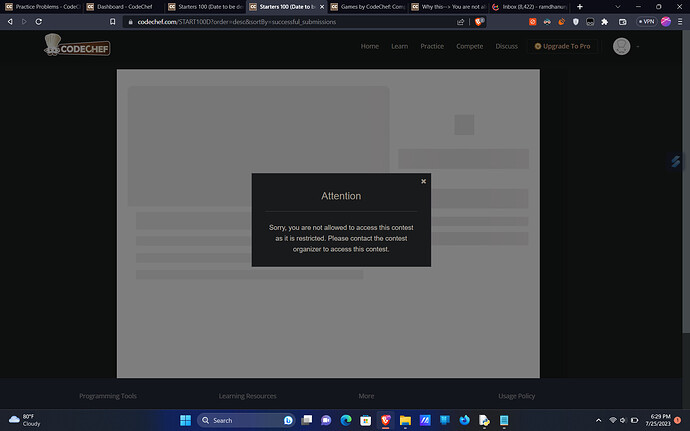
Task: Open the browser profile gradient avatar
Action: coord(666,22)
